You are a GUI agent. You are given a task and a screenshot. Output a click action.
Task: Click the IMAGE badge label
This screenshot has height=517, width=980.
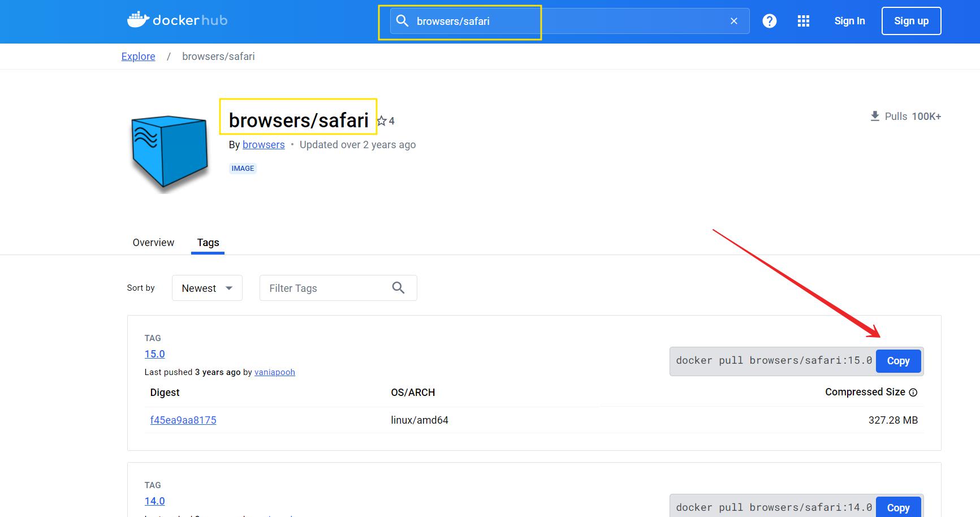(x=243, y=169)
